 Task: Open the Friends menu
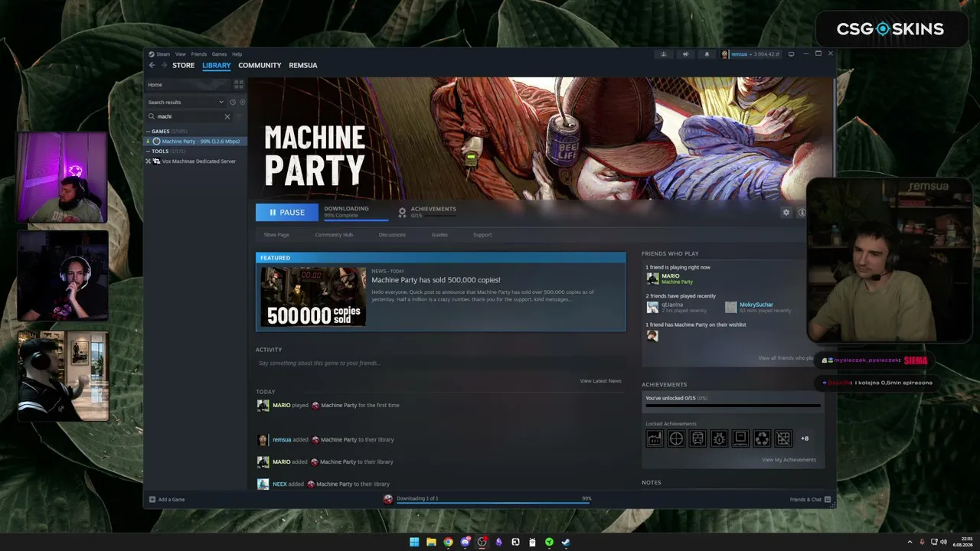point(199,54)
